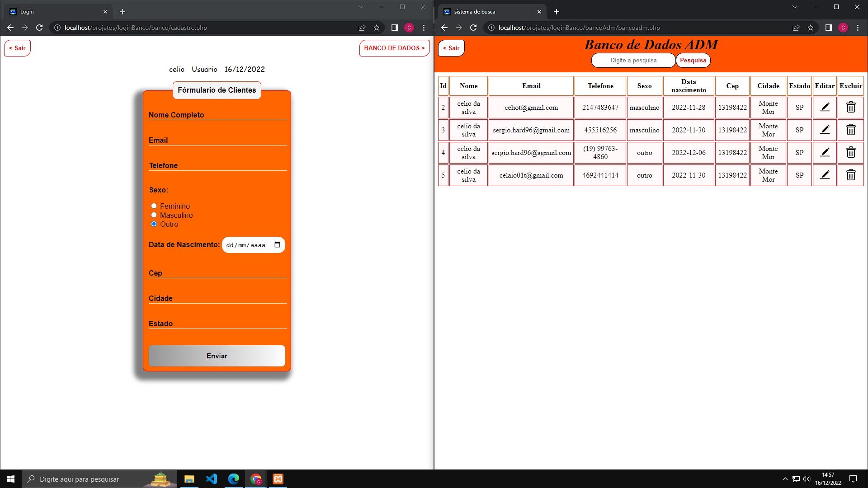
Task: Select Feminino radio option
Action: click(154, 206)
